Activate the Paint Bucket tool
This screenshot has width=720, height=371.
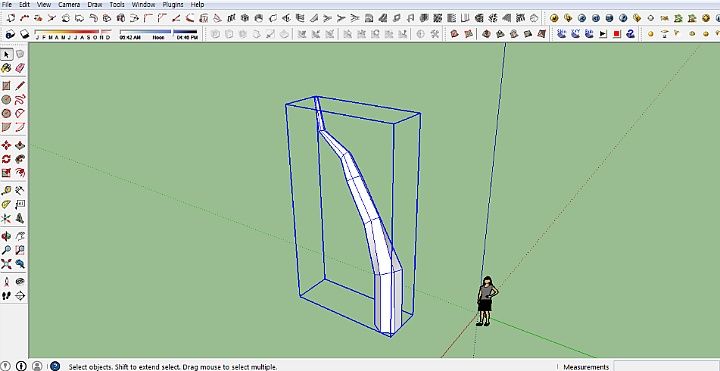point(6,68)
